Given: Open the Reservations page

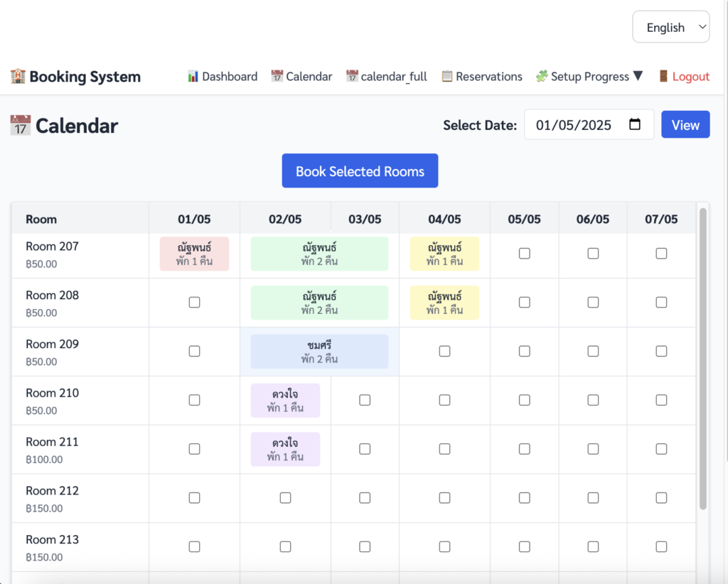Looking at the screenshot, I should [481, 77].
